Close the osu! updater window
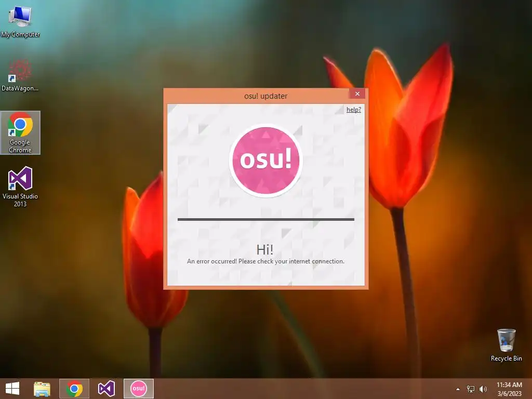 (x=357, y=94)
